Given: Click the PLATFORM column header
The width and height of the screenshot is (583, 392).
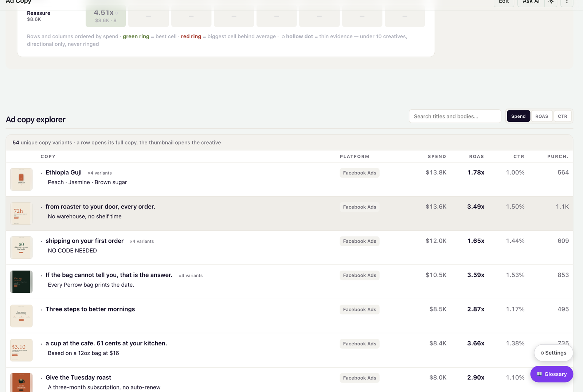Looking at the screenshot, I should pyautogui.click(x=355, y=156).
